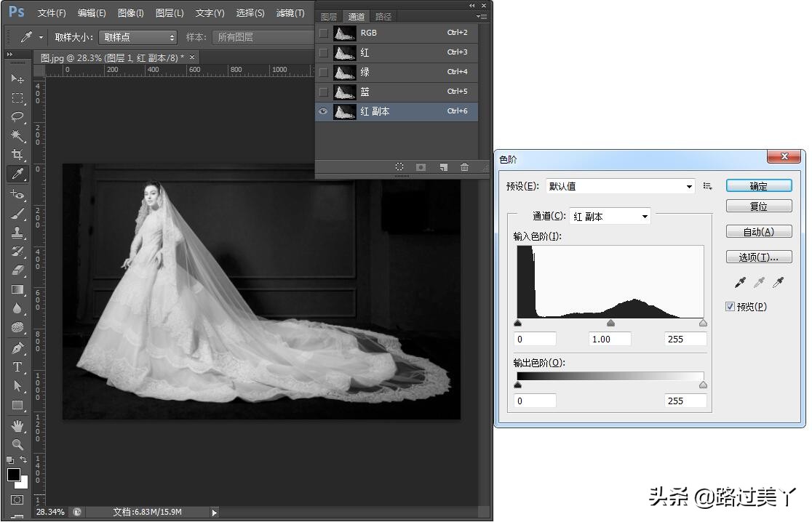Viewport: 812px width, 522px height.
Task: Load channel as selection in Channels panel
Action: pyautogui.click(x=399, y=166)
